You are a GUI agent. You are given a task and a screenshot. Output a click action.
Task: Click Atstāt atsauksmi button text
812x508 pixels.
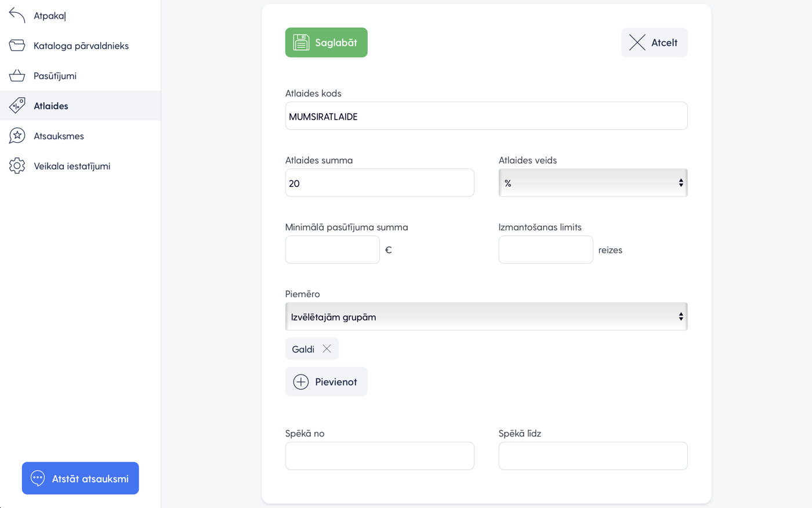90,478
